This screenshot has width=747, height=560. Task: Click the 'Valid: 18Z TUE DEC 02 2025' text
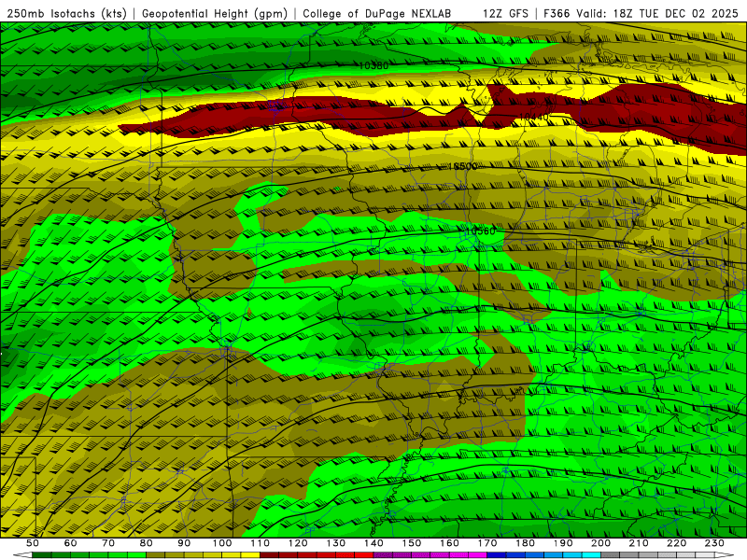(x=657, y=13)
